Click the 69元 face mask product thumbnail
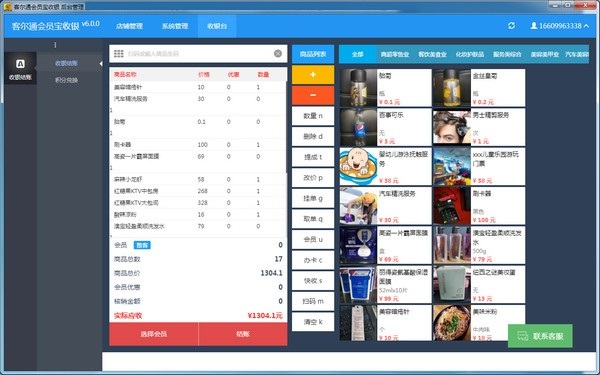The image size is (600, 375). (x=359, y=245)
